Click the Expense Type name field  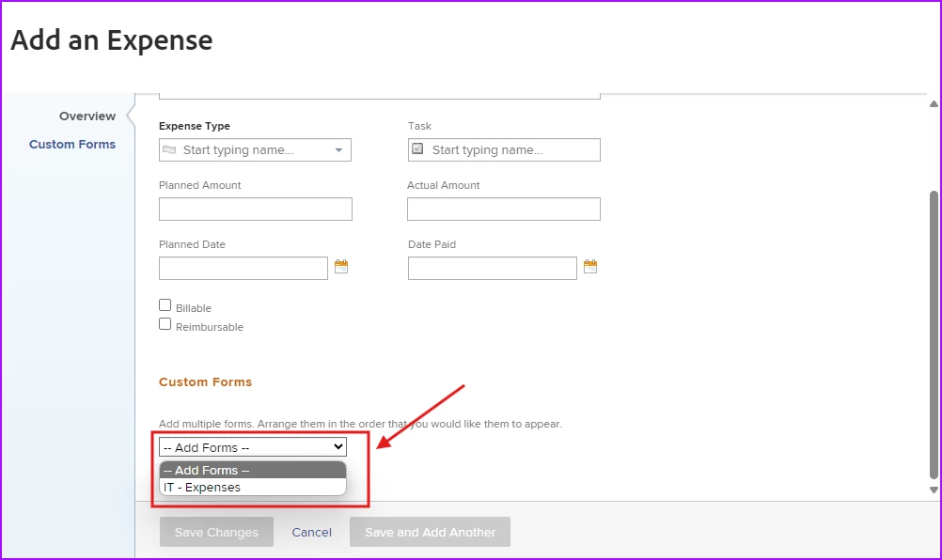(x=256, y=150)
